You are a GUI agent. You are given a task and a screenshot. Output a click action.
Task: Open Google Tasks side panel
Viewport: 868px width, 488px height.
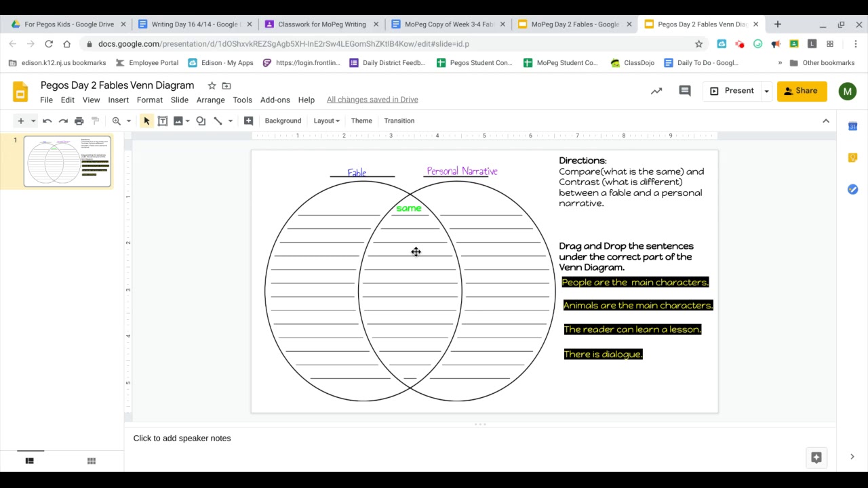(x=852, y=190)
